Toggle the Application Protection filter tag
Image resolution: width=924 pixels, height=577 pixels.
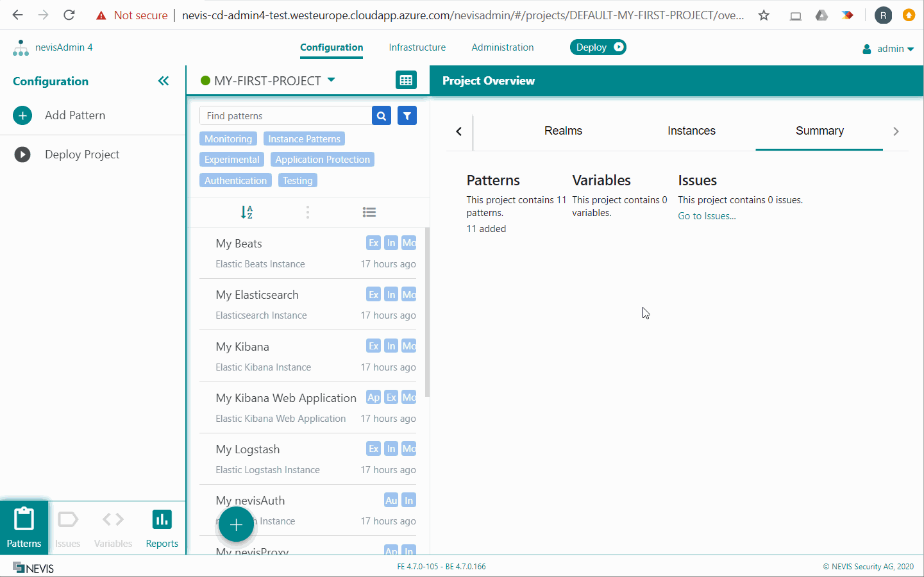click(323, 160)
